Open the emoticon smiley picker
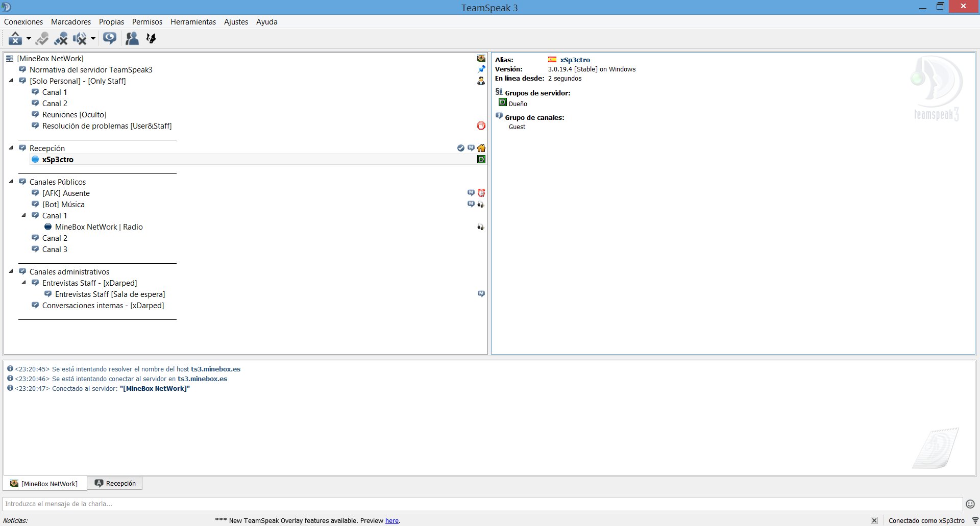Image resolution: width=980 pixels, height=526 pixels. (970, 504)
